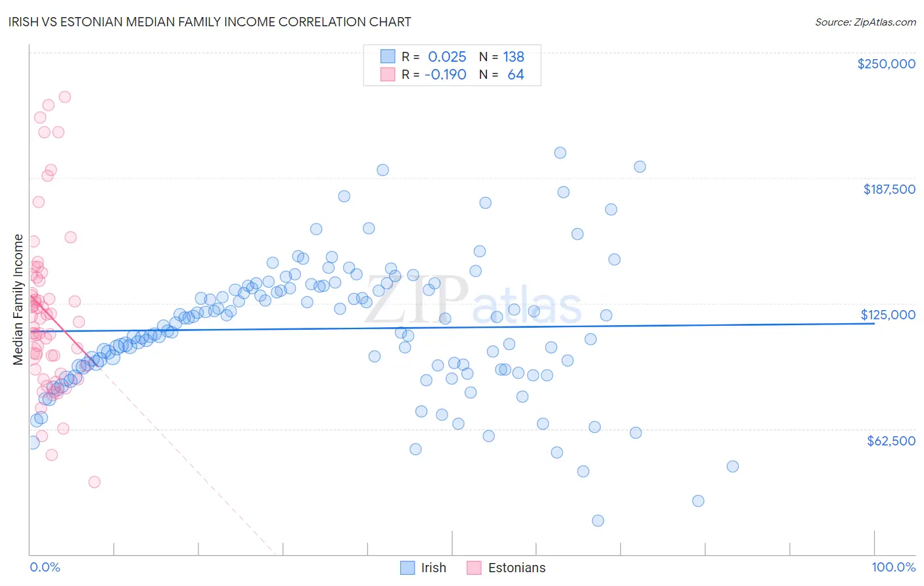Select the Irish legend label
Screen dimensions: 924x586
point(434,568)
